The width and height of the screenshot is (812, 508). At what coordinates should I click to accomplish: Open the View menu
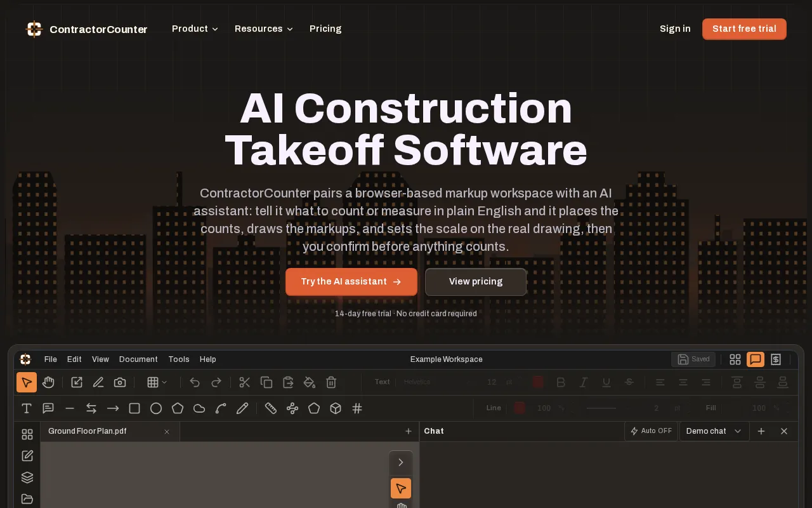100,359
